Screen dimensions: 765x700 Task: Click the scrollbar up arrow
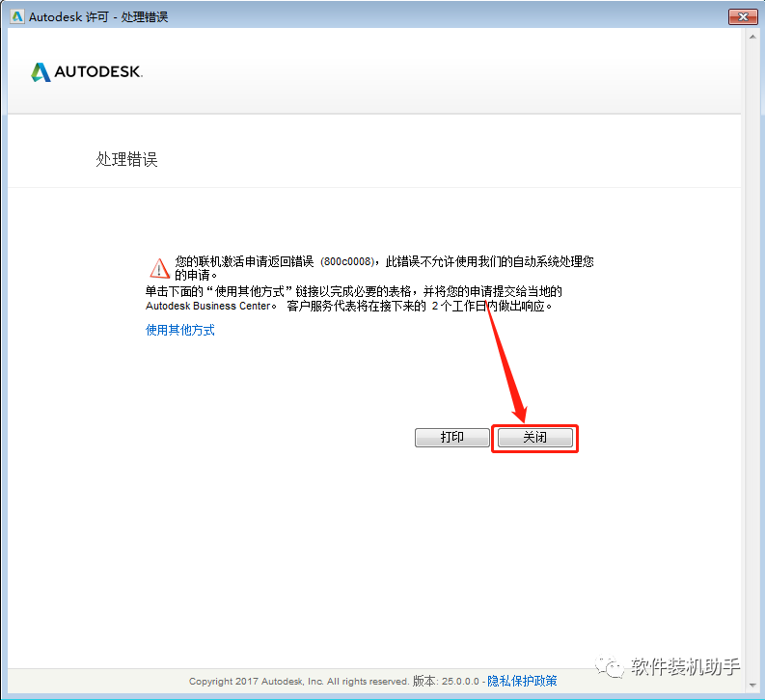coord(752,36)
